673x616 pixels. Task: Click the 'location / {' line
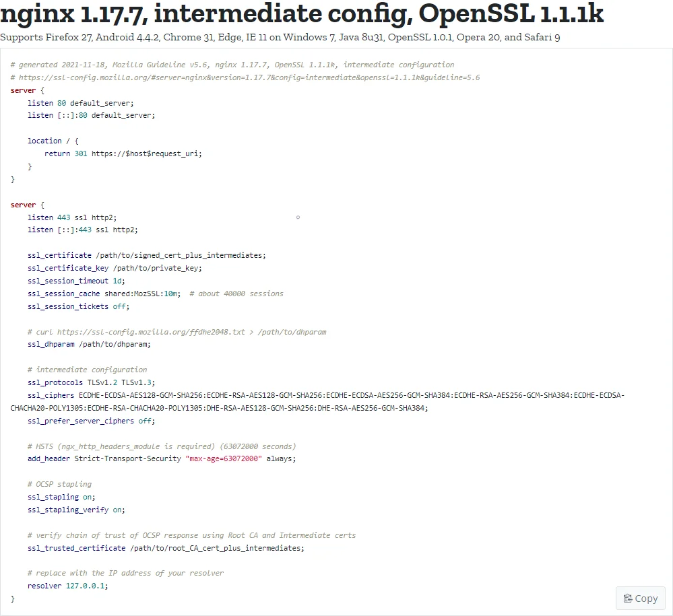(x=53, y=141)
